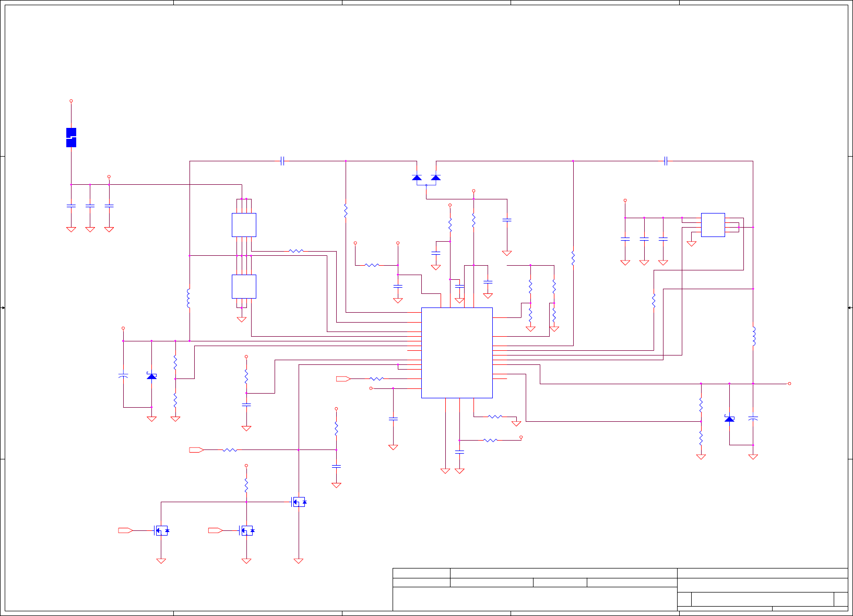Select the solid blue fuse symbol at top-left

72,137
